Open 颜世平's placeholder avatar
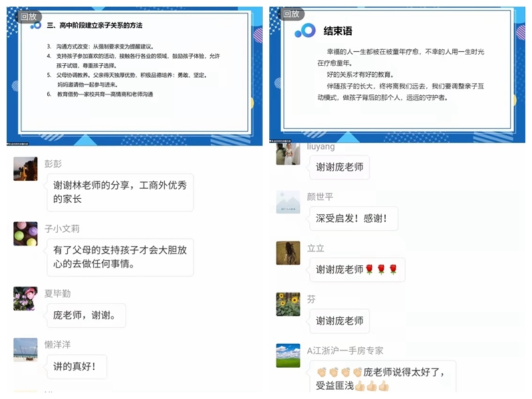This screenshot has width=532, height=399. click(288, 202)
